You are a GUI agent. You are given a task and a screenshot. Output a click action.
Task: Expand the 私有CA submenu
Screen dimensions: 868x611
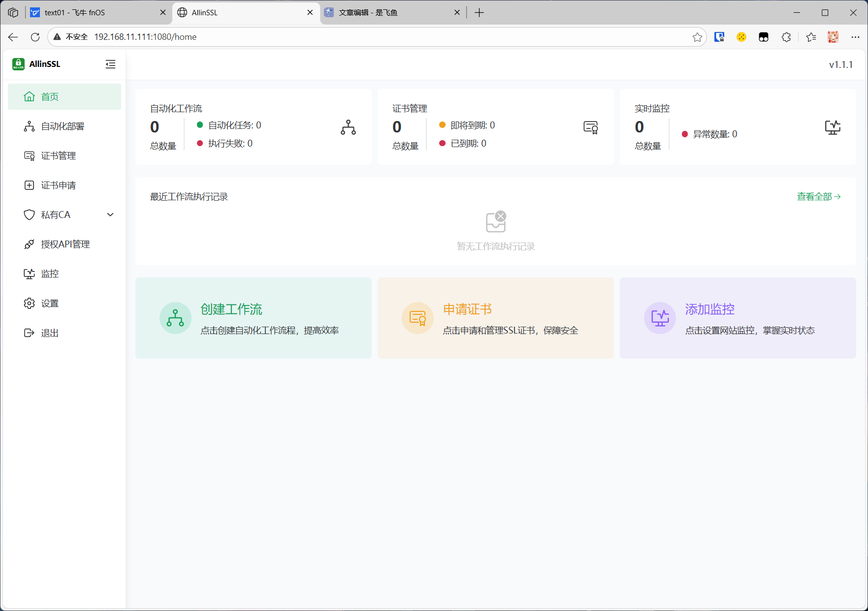pos(110,214)
